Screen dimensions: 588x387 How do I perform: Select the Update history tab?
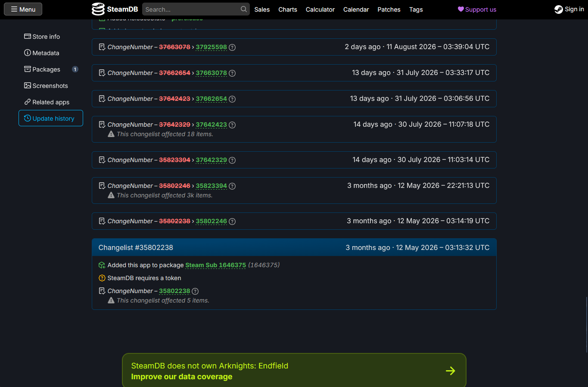click(x=51, y=118)
